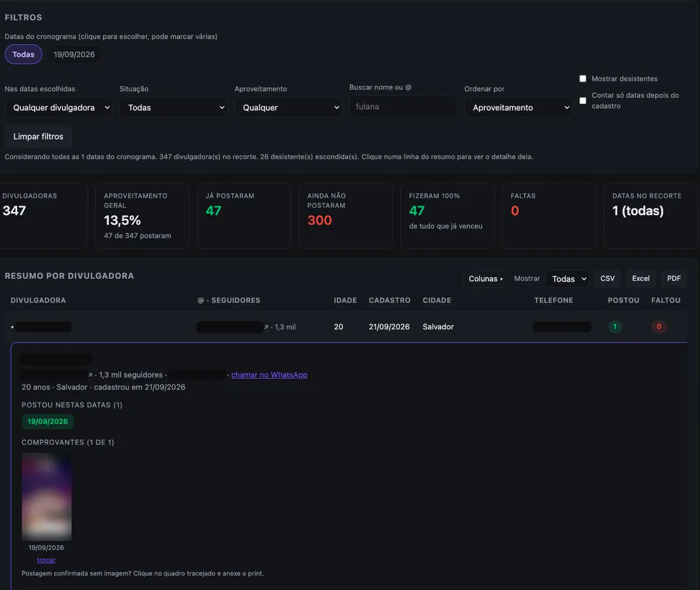Open the Situação dropdown
Image resolution: width=700 pixels, height=590 pixels.
click(173, 108)
